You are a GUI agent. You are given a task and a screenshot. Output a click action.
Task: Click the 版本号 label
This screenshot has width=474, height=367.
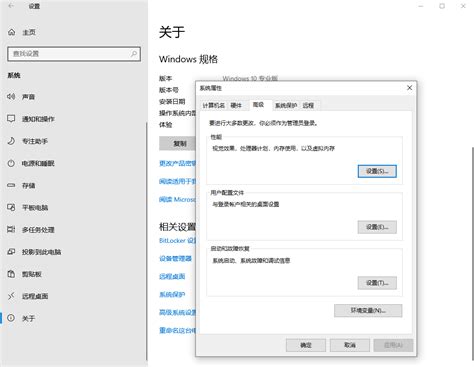pos(169,90)
